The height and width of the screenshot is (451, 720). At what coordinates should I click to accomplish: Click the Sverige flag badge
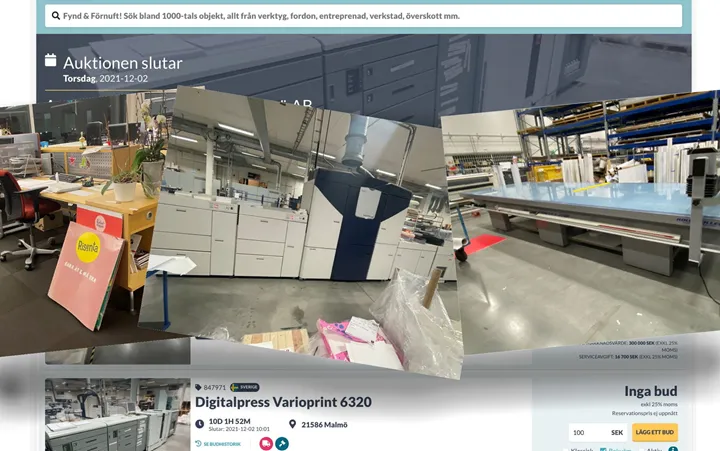[244, 387]
